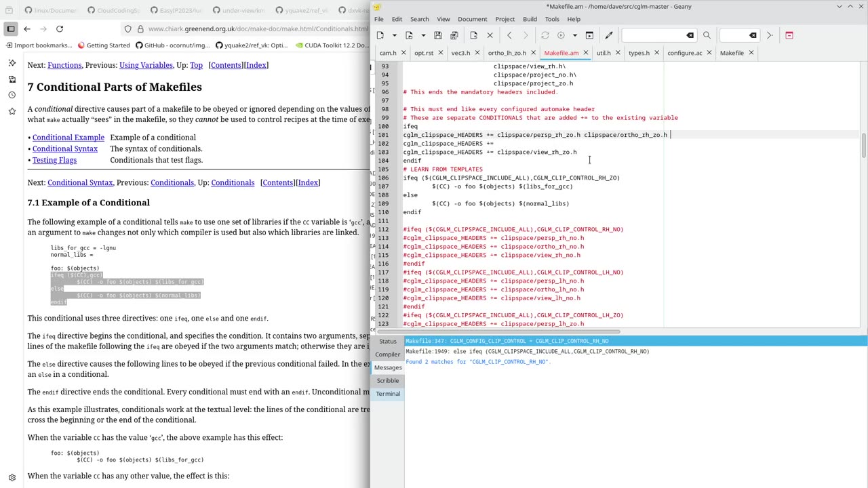This screenshot has width=868, height=488.
Task: Open Firefox sidebar history clock icon
Action: click(12, 95)
